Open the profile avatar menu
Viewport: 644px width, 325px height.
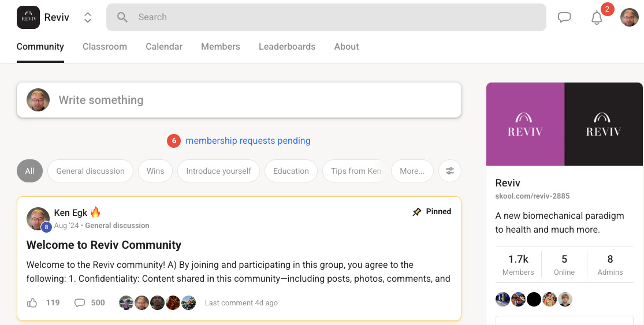629,17
